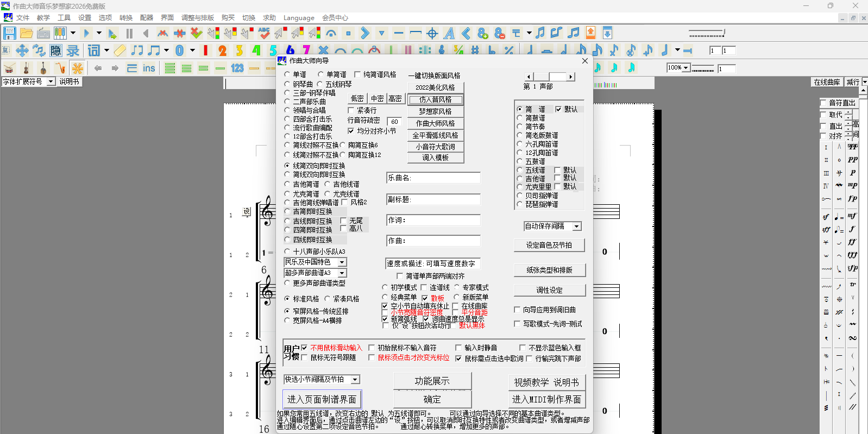Click the 录 (record) toolbar icon

click(73, 51)
